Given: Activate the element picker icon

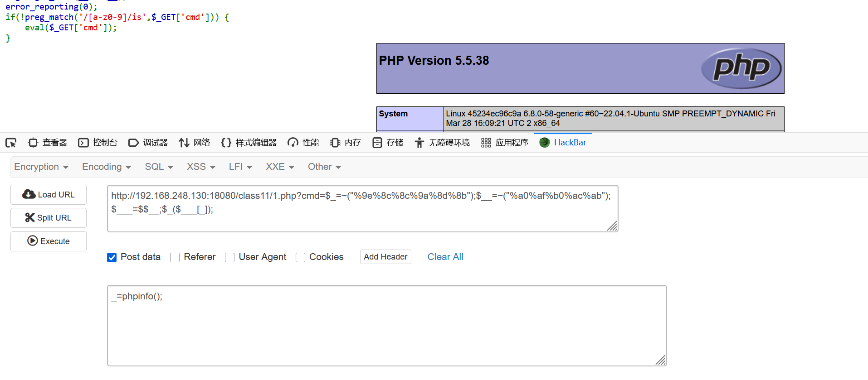Looking at the screenshot, I should [11, 143].
